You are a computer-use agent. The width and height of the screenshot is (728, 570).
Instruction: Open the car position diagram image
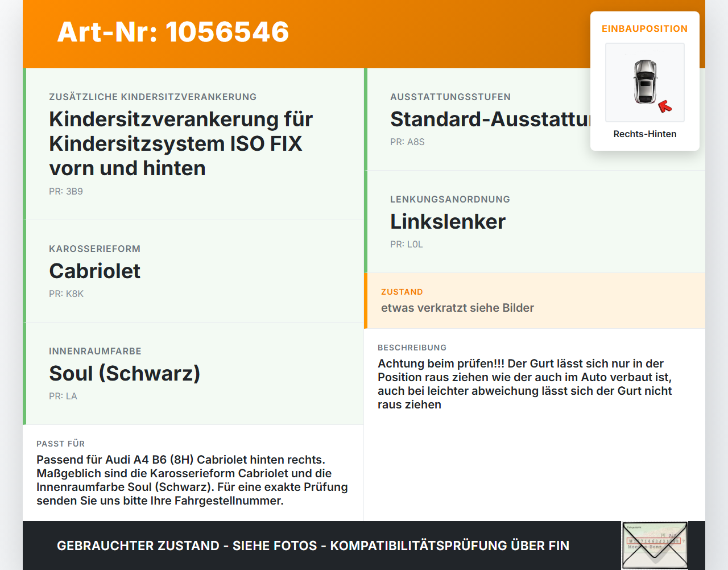click(x=645, y=82)
